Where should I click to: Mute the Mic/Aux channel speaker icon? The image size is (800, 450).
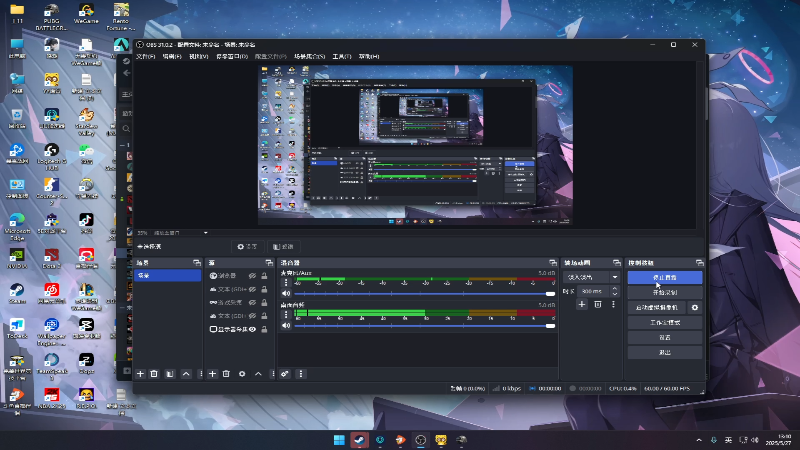point(286,294)
